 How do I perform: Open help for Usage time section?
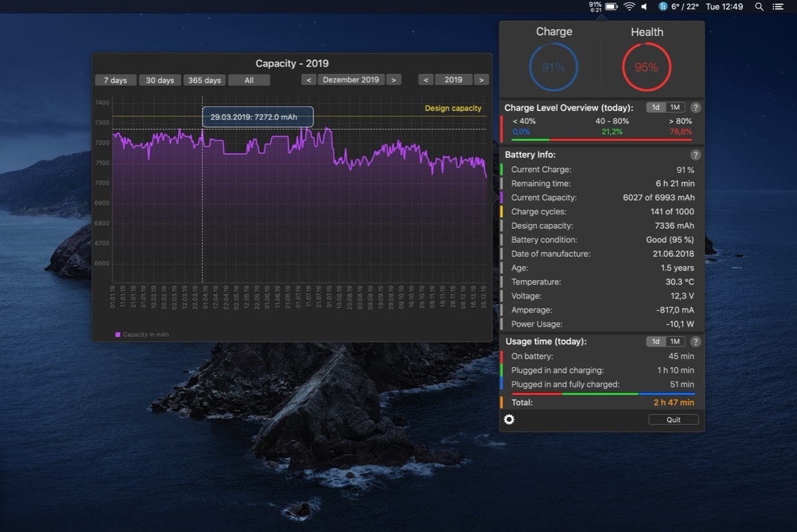point(695,342)
